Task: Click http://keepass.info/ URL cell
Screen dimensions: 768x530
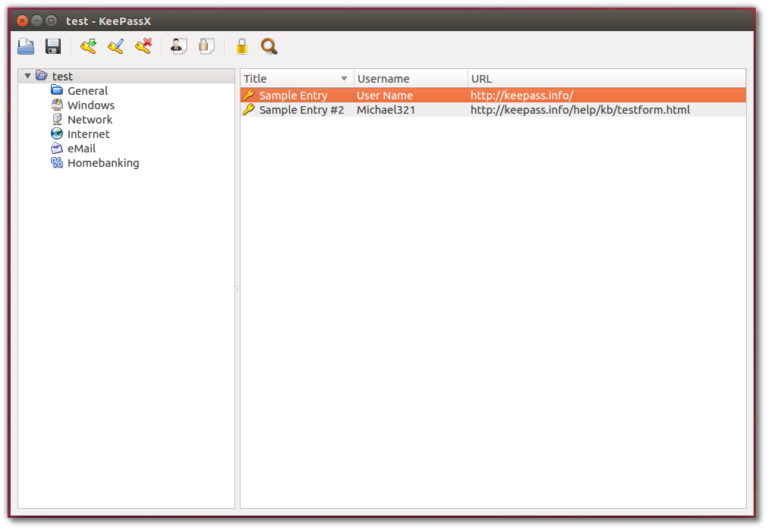Action: [522, 96]
